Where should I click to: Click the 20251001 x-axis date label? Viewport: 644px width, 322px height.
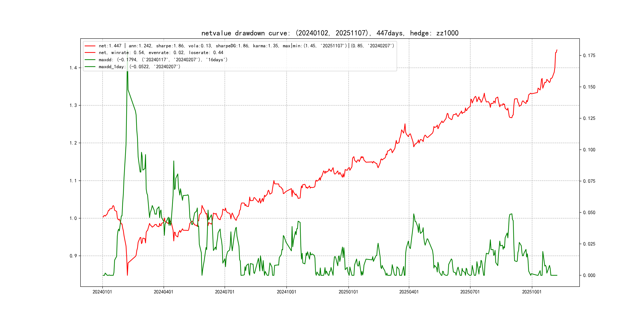pos(532,292)
